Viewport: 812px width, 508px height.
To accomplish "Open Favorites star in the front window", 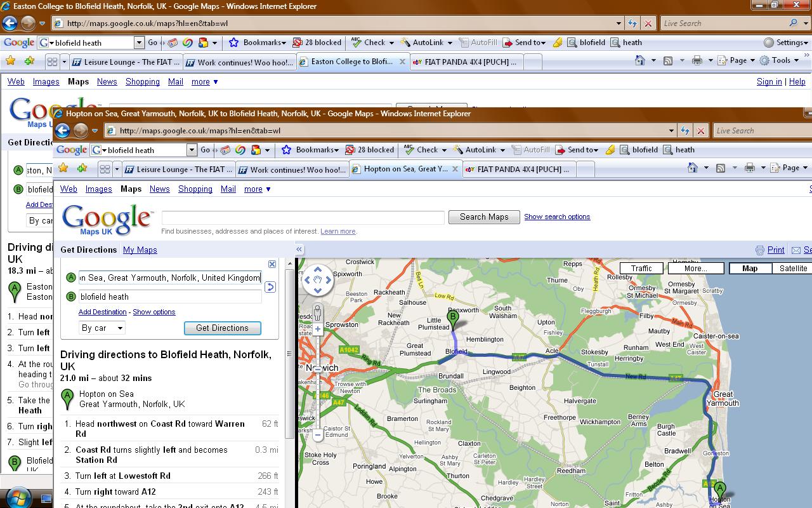I will click(x=63, y=168).
